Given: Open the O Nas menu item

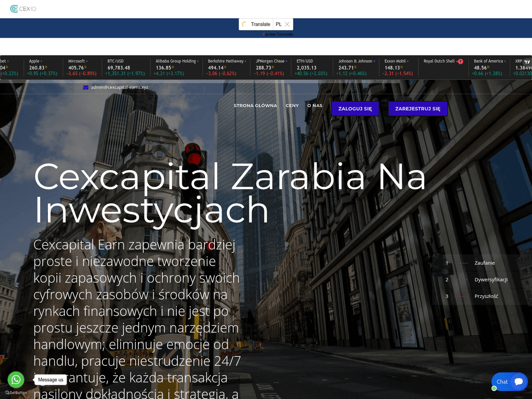Looking at the screenshot, I should pyautogui.click(x=315, y=106).
